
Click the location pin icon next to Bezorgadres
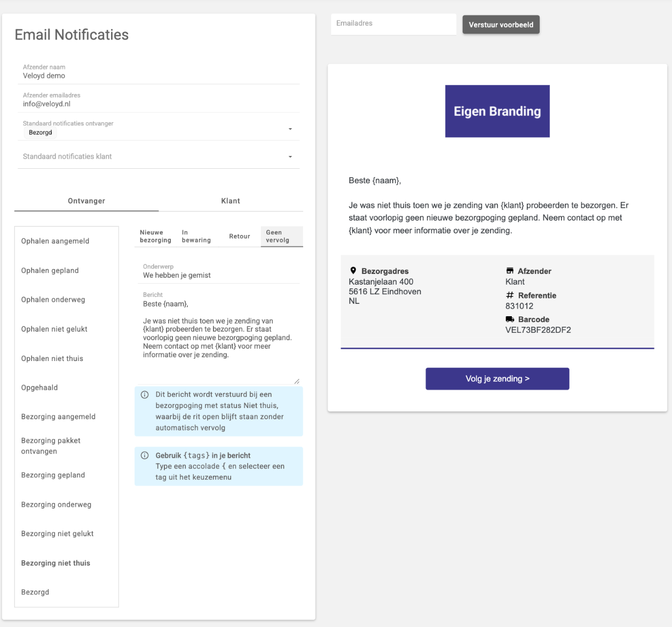pos(353,271)
